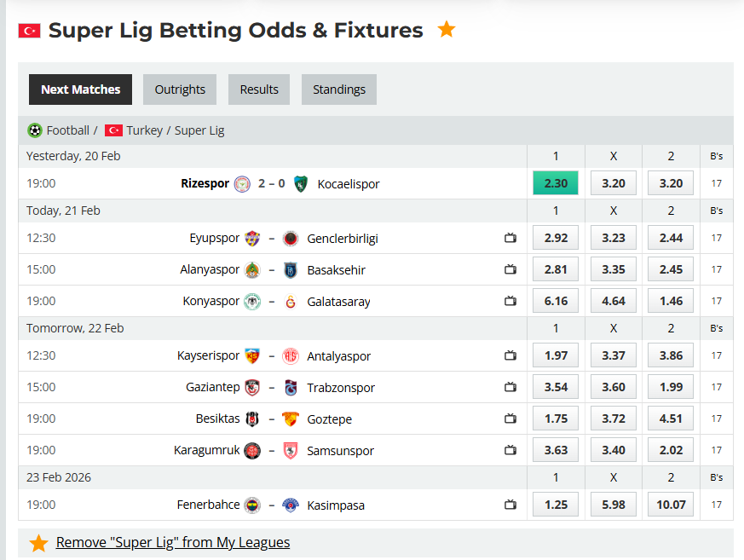
Task: Open the Standings tab
Action: point(338,89)
